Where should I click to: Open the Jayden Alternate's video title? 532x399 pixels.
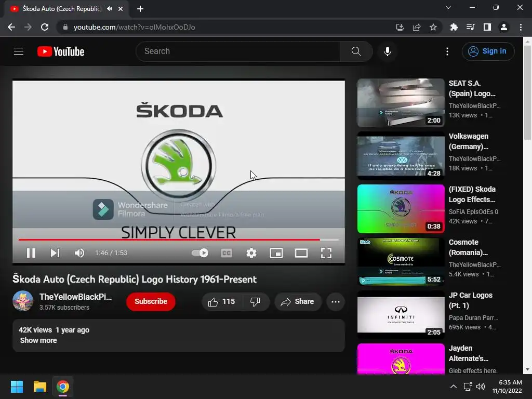pyautogui.click(x=469, y=353)
